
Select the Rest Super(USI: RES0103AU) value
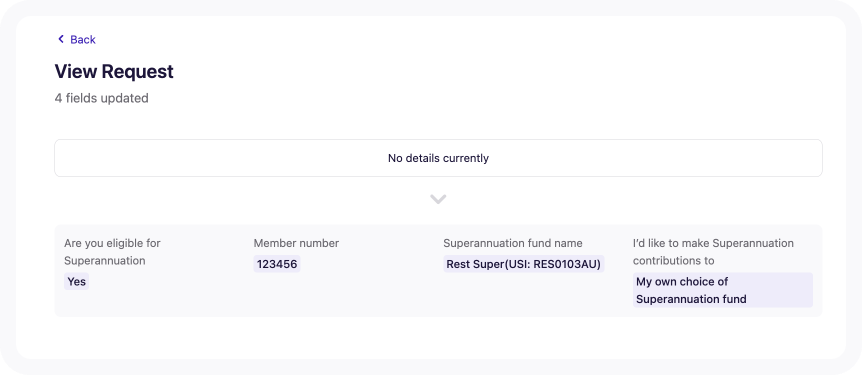click(523, 264)
